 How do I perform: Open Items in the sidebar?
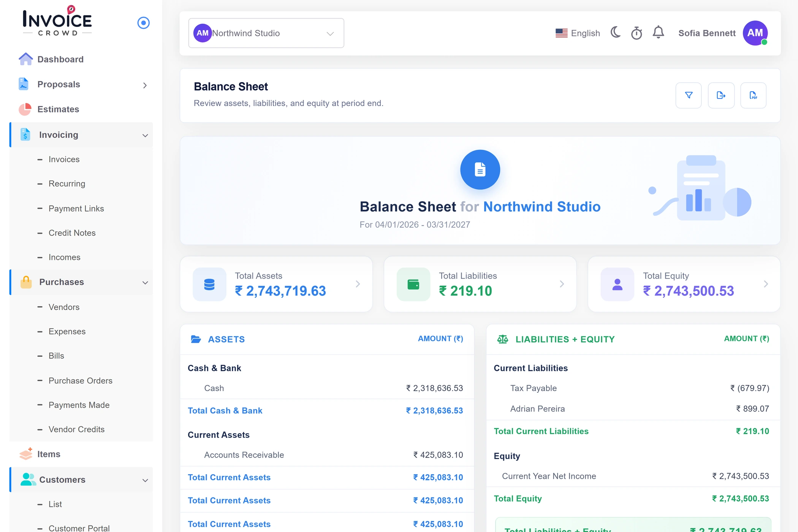point(49,454)
